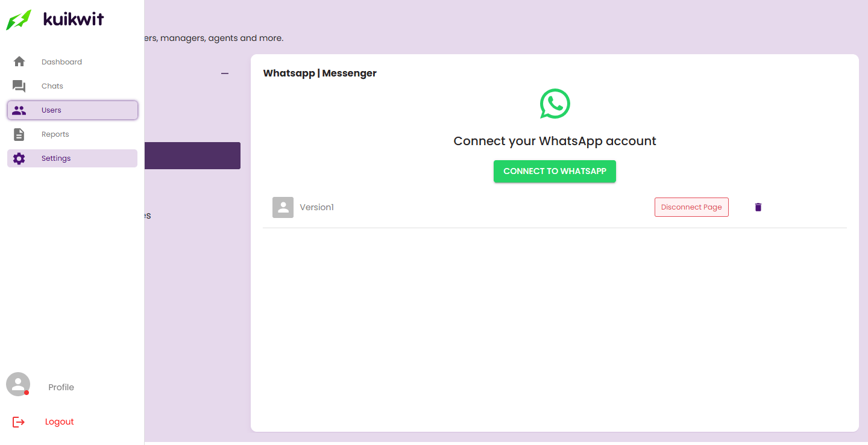The width and height of the screenshot is (868, 445).
Task: Click the kuikwit lightning logo
Action: pyautogui.click(x=19, y=19)
